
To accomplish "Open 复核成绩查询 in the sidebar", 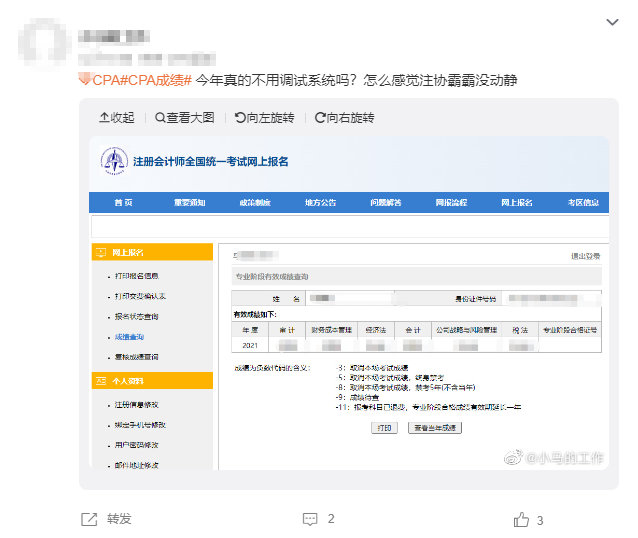I will click(x=137, y=357).
